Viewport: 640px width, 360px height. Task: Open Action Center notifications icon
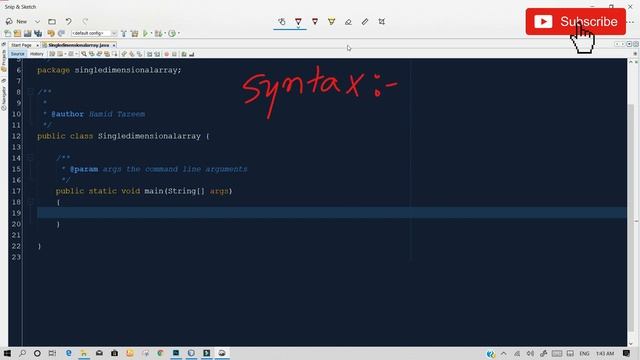[627, 353]
